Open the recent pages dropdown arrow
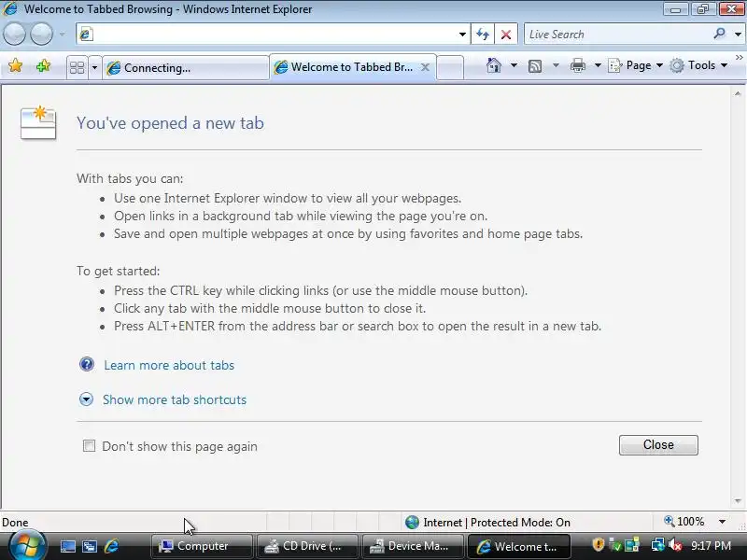 click(62, 35)
